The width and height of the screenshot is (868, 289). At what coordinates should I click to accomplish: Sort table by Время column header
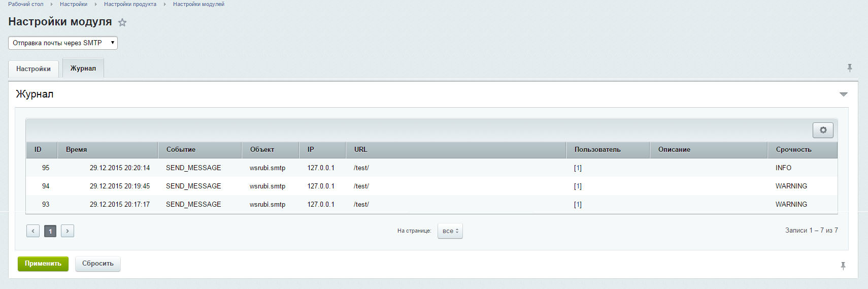click(77, 150)
